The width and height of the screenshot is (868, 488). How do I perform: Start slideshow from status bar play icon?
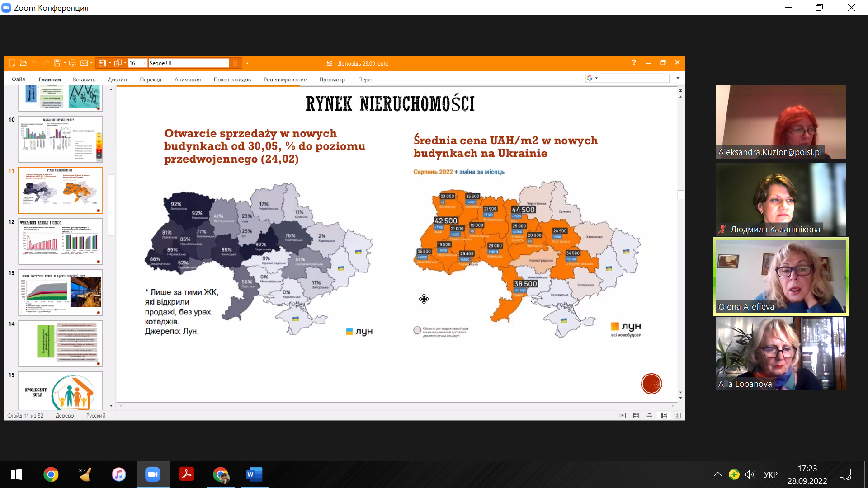coord(623,416)
